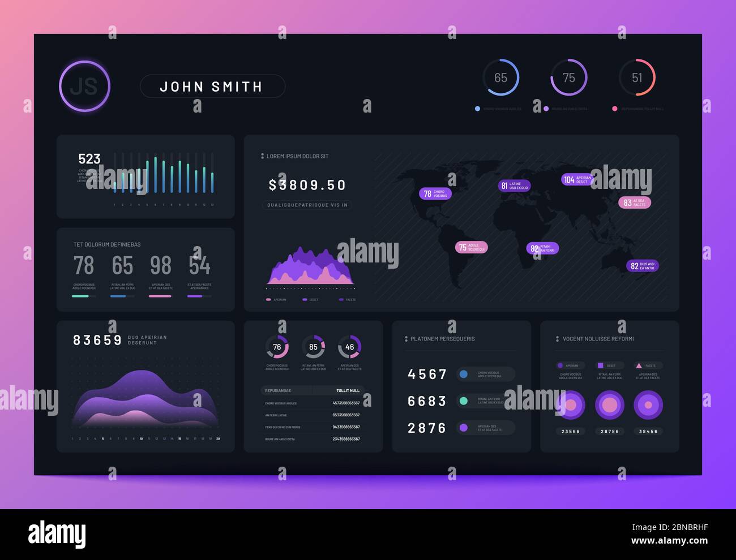
Task: Toggle the blue dot pill next to 4567
Action: (486, 374)
